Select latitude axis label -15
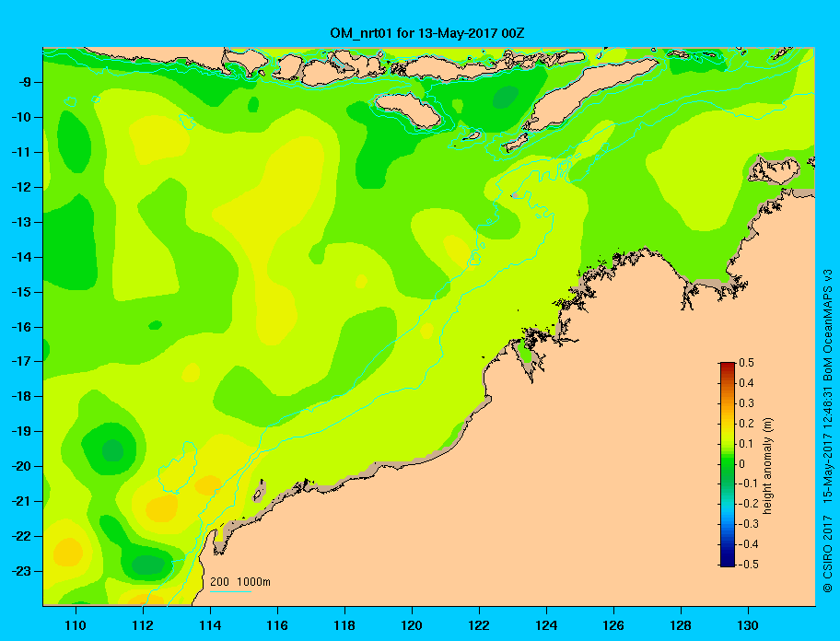840x641 pixels. [x=20, y=292]
